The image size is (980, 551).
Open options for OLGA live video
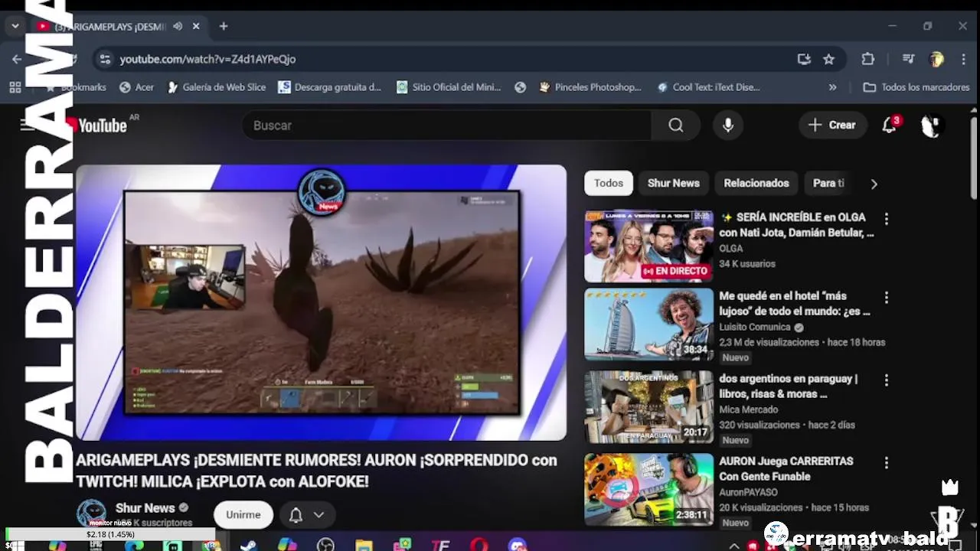[x=887, y=219]
